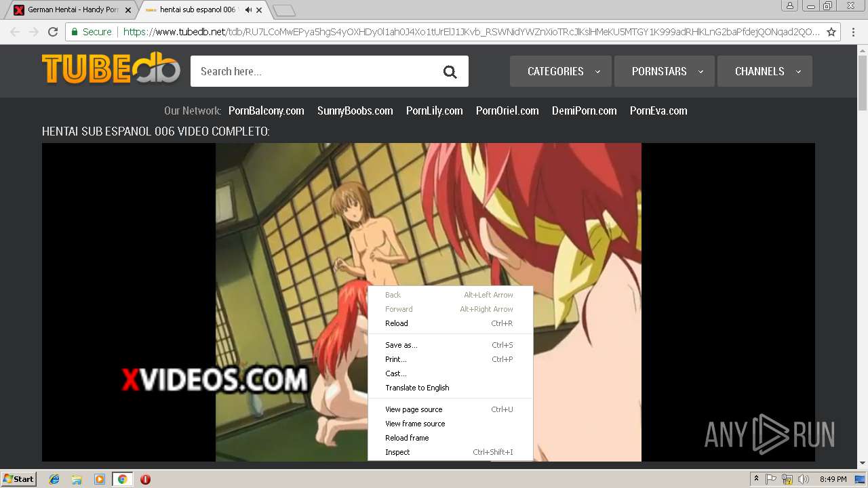Click the Chrome taskbar icon
The image size is (868, 488).
pos(122,479)
